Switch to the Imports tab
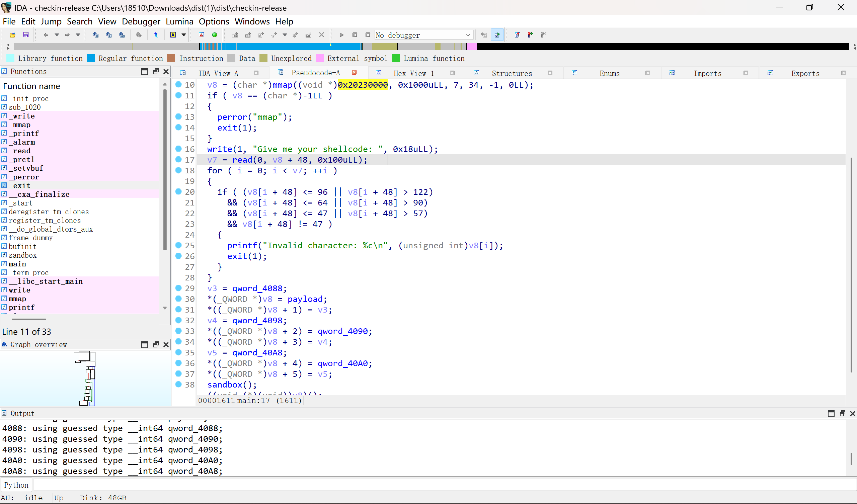 point(707,73)
